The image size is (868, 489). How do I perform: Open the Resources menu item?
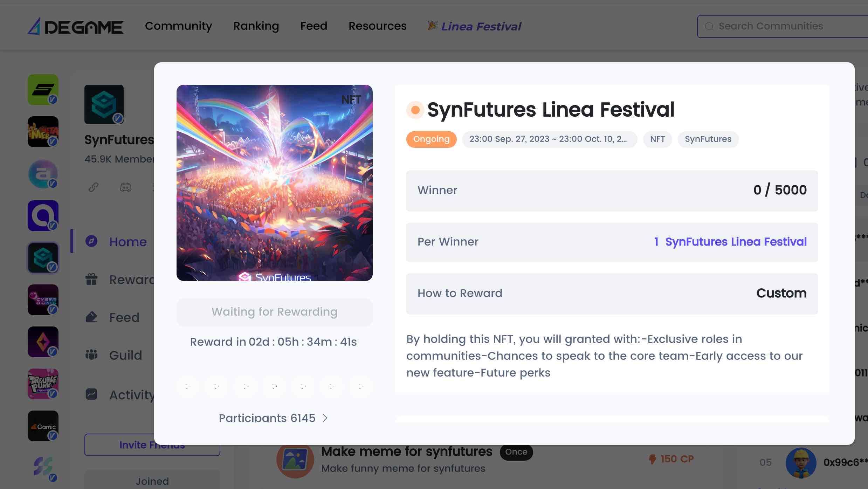pyautogui.click(x=377, y=26)
